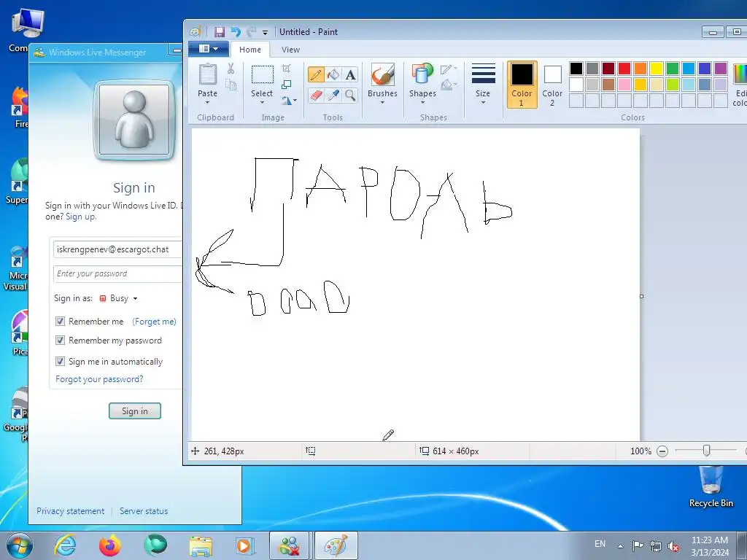Click the Size line thickness icon
Screen dimensions: 747x560
click(x=483, y=74)
